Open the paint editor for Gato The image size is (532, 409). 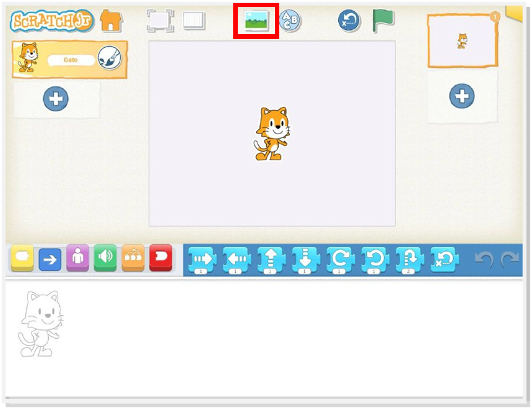[110, 58]
